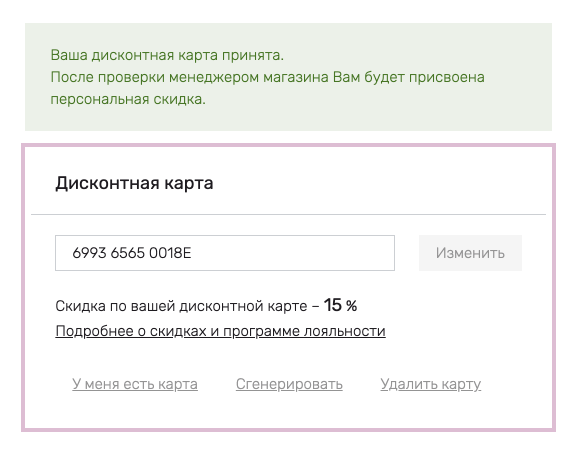Click the Сгенерировать link
The height and width of the screenshot is (456, 584).
coord(289,384)
